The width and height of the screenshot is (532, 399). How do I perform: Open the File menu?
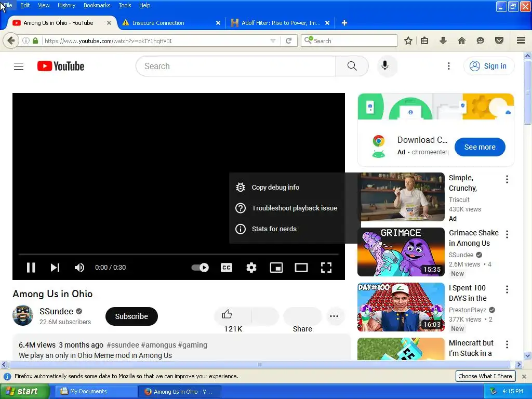tap(8, 5)
